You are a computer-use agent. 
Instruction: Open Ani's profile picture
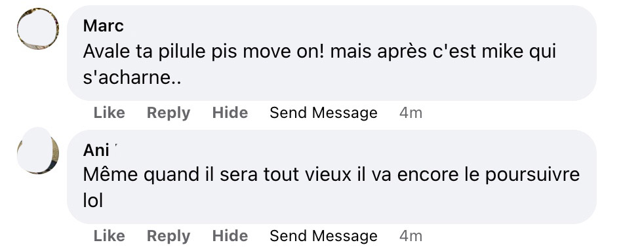tap(38, 152)
